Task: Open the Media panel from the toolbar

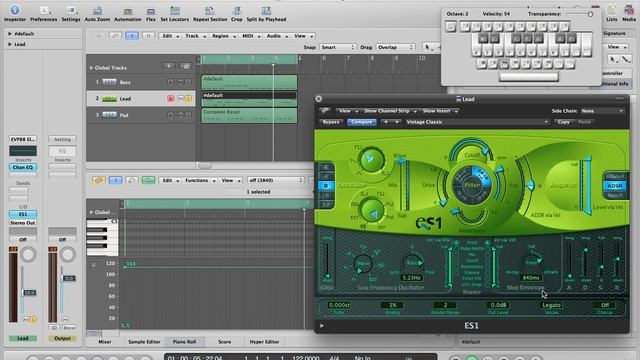Action: [629, 13]
